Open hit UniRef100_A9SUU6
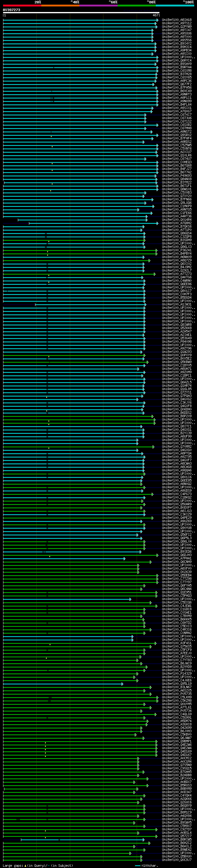This screenshot has height=868, width=197. pyautogui.click(x=177, y=33)
